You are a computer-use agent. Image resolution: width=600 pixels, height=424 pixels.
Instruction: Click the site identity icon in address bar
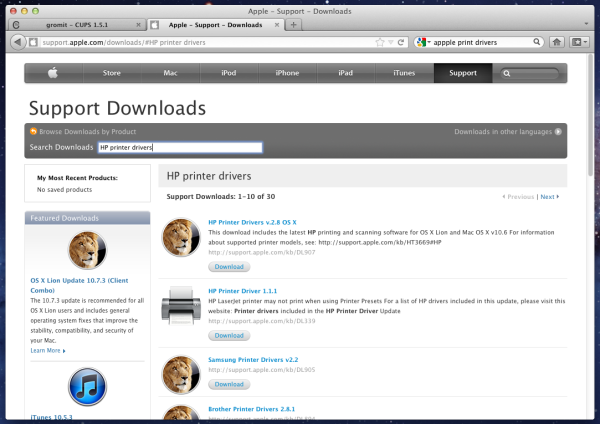pos(33,42)
